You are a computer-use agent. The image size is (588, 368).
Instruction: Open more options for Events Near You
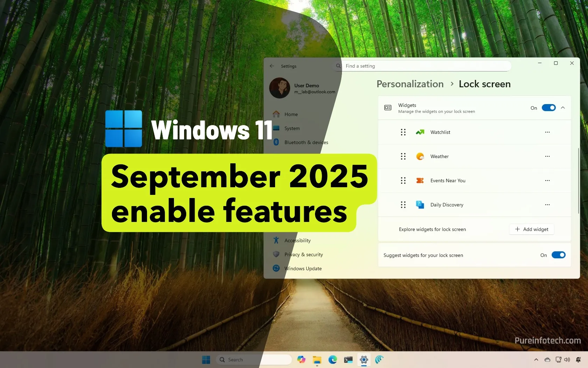547,180
